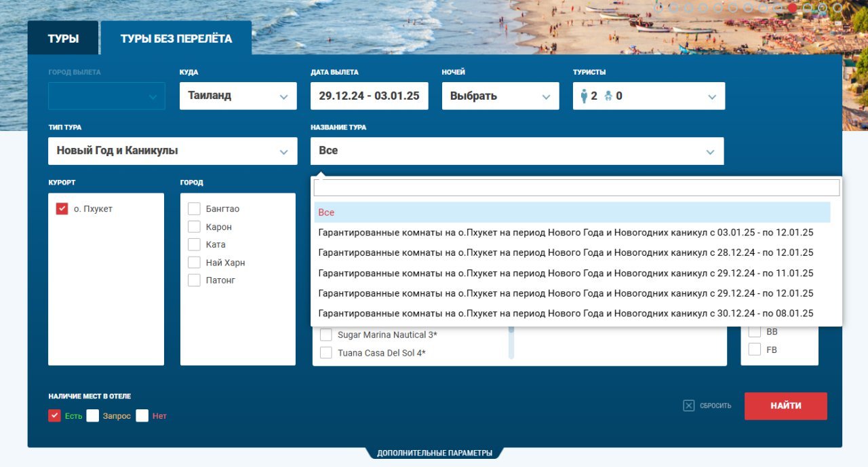Open the departure date field 29.12.24 - 03.01.25
Image resolution: width=868 pixels, height=467 pixels.
click(370, 96)
